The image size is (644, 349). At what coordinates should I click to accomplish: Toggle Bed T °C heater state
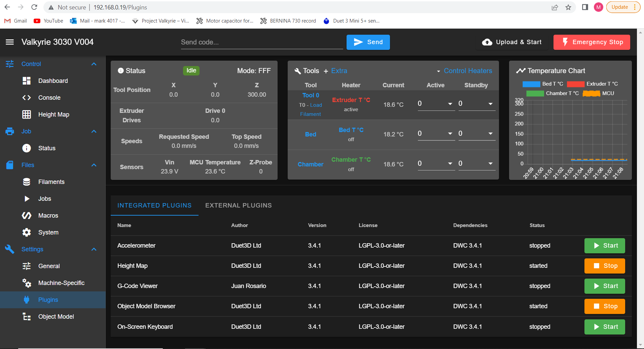tap(351, 130)
